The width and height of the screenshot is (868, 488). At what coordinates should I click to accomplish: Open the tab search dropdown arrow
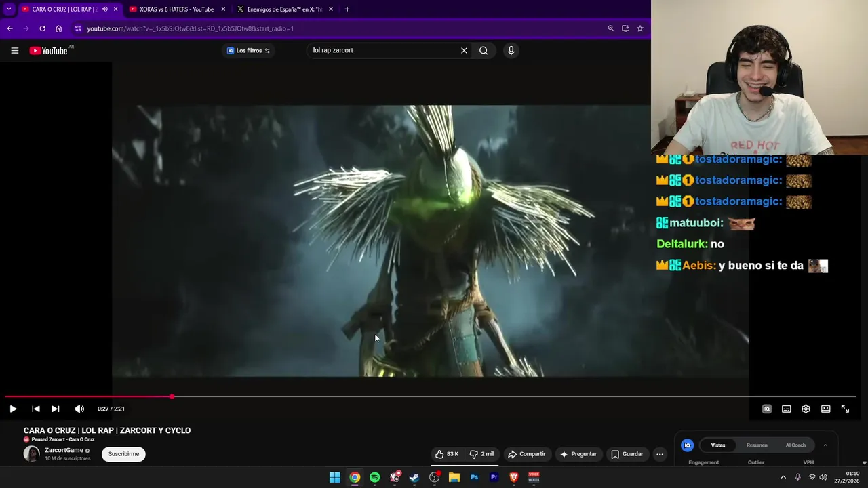click(x=9, y=9)
